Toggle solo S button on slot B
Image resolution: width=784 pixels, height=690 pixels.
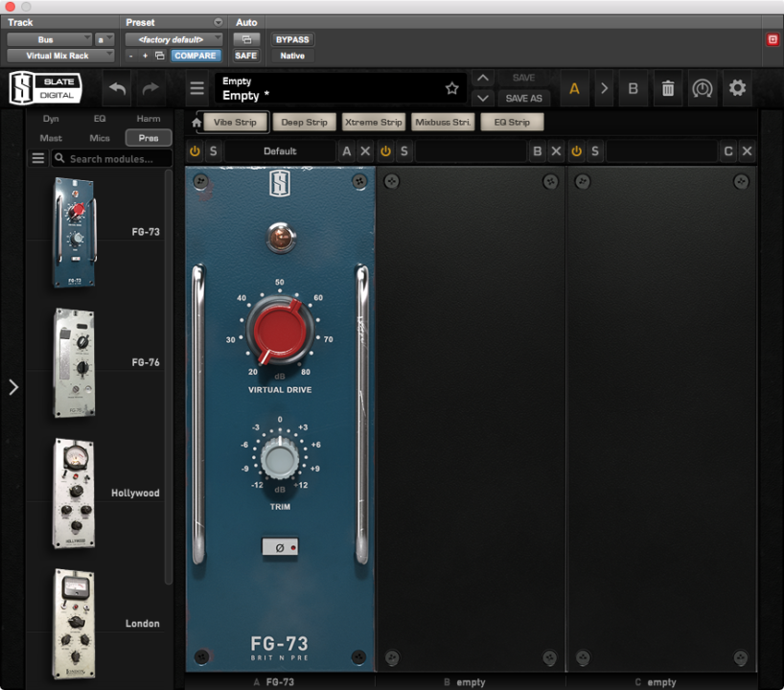coord(404,151)
